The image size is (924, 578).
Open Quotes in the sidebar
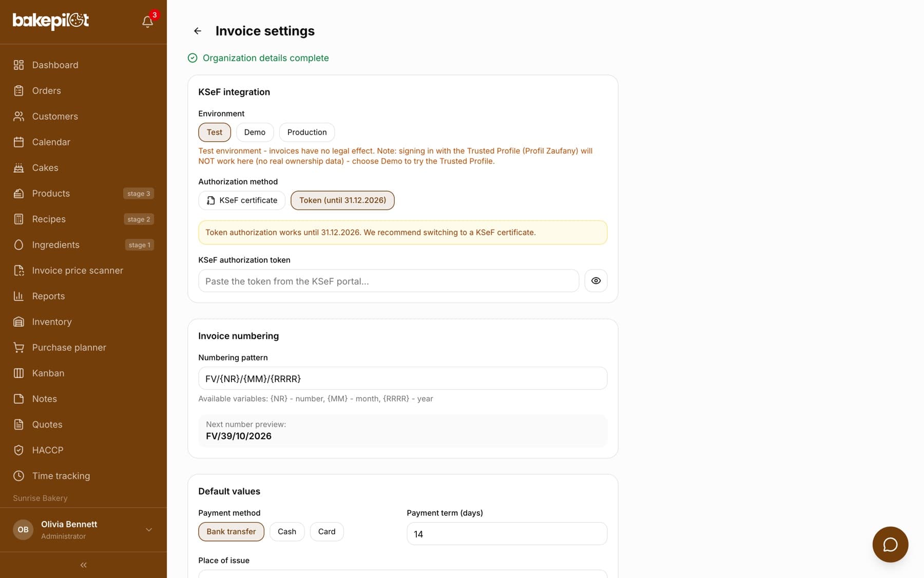coord(83,424)
